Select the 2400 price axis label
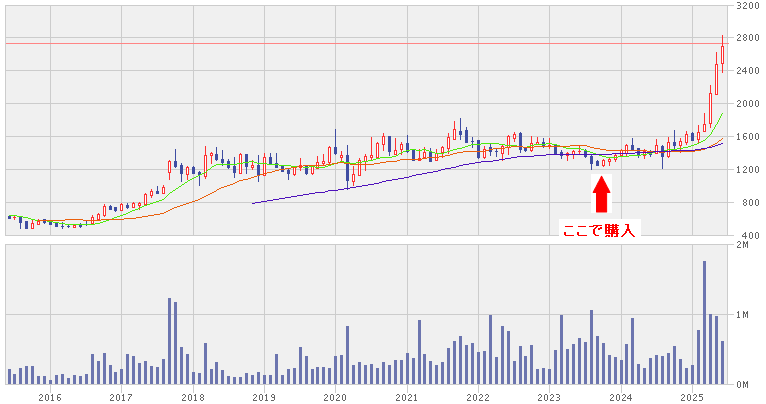Screen dimensions: 766x404 point(747,71)
